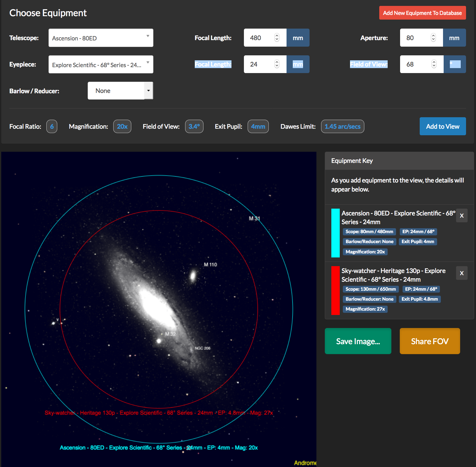Click the Scope: 130mm / 650mm tag
The height and width of the screenshot is (467, 476).
pos(371,289)
